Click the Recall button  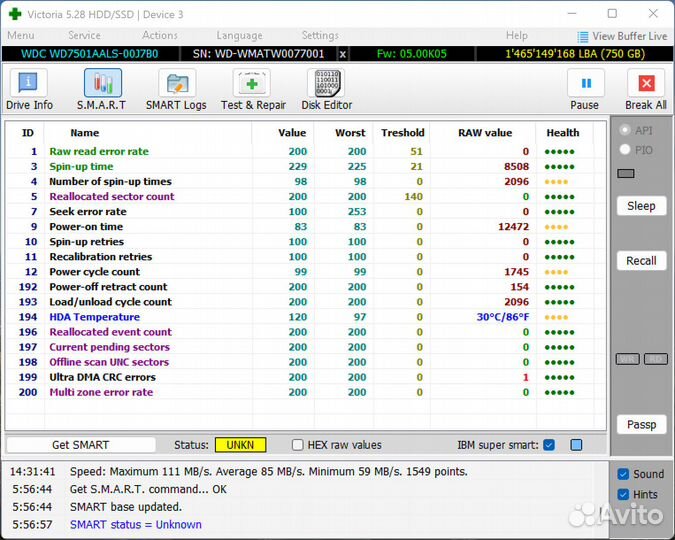641,261
